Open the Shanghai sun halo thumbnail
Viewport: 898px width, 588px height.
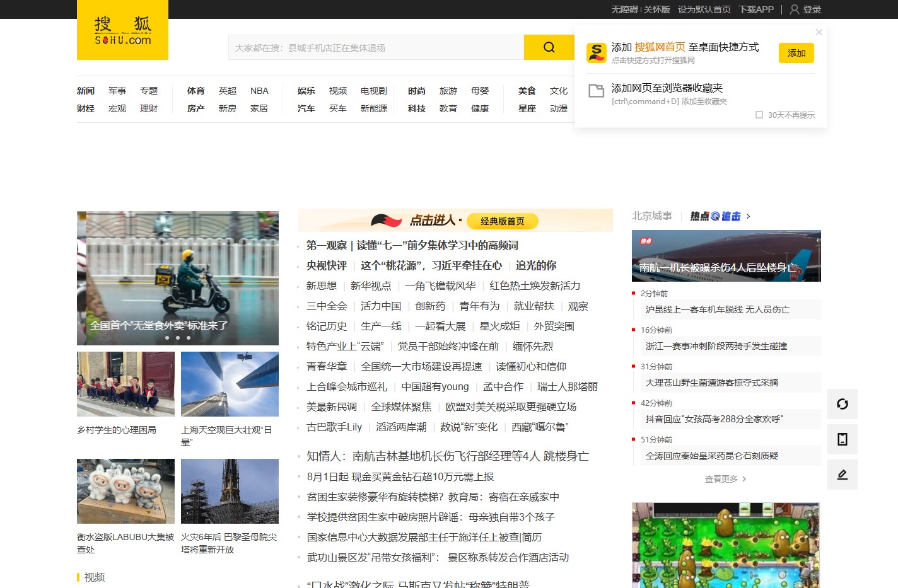(x=230, y=384)
